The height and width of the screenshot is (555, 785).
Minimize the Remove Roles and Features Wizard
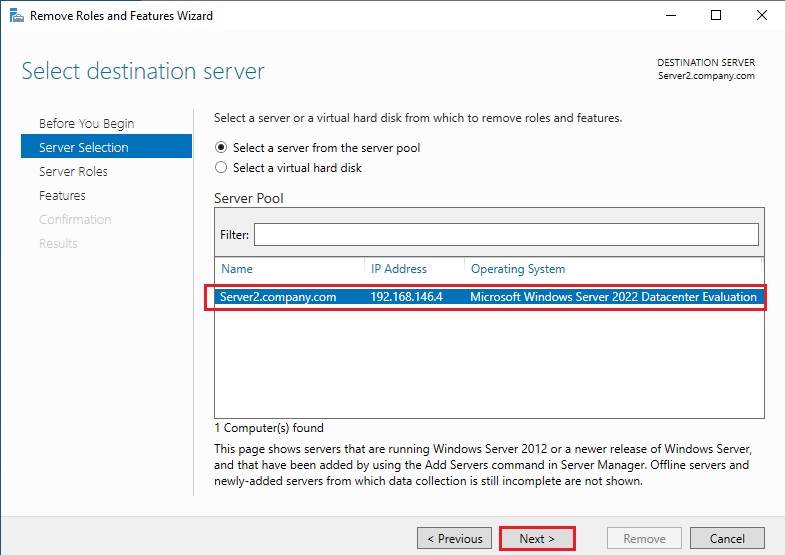[x=670, y=16]
